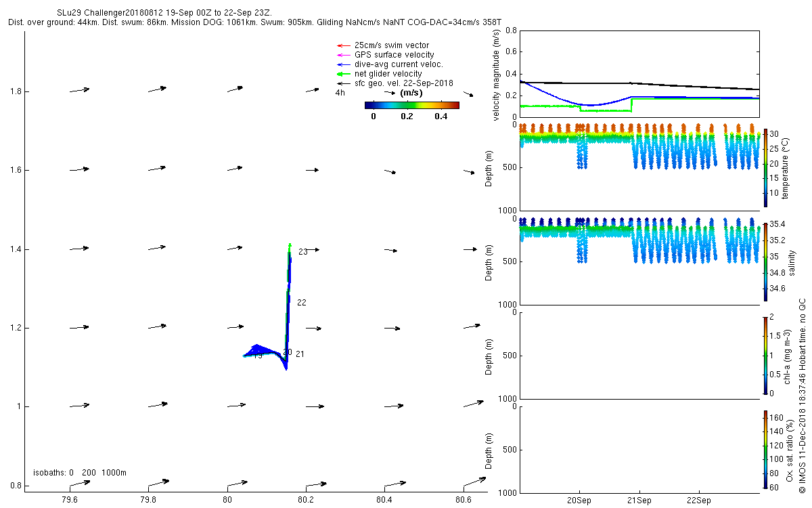Click the 4h scale arrow above colorbar

tap(389, 93)
